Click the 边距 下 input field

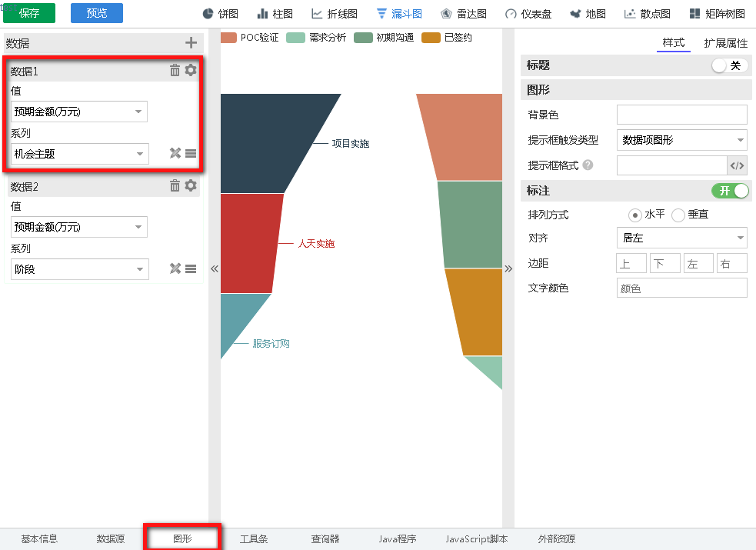coord(665,264)
